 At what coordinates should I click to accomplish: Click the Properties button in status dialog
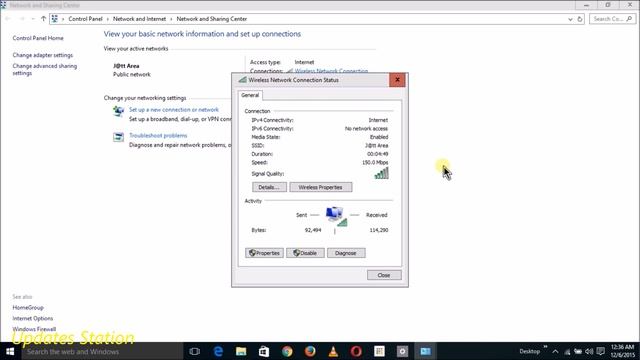pyautogui.click(x=264, y=253)
